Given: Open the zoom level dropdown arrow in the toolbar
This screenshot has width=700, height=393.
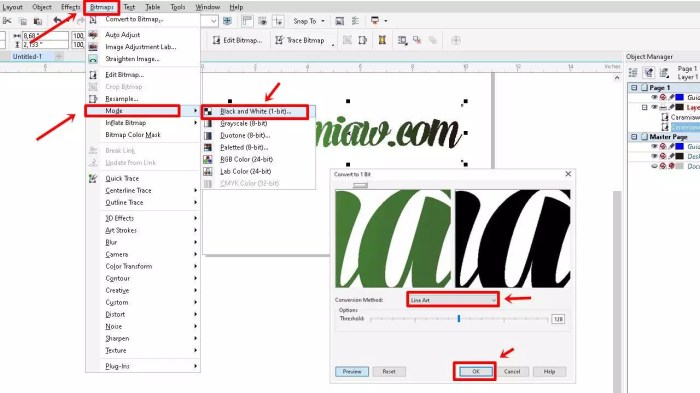Looking at the screenshot, I should (x=214, y=21).
